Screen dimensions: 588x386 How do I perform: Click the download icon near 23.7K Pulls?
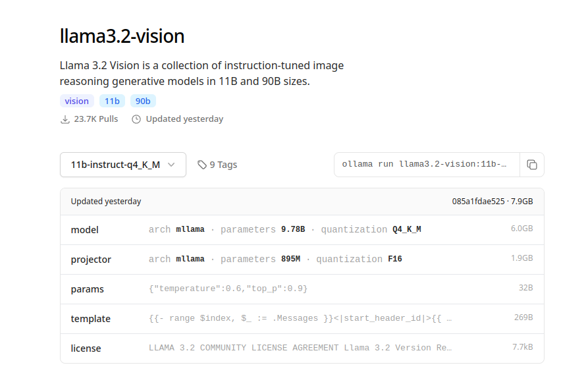tap(65, 119)
